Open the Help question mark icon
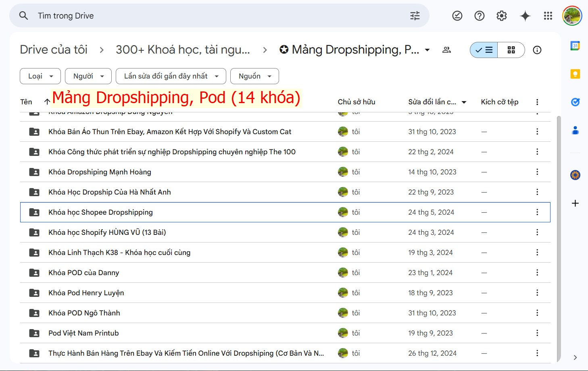Screen dimensions: 588x371 (x=480, y=16)
